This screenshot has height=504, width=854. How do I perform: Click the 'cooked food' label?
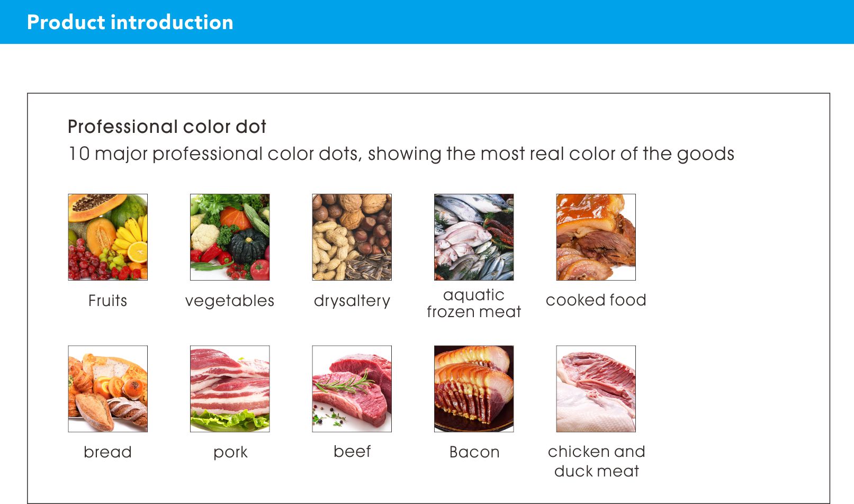pos(596,300)
